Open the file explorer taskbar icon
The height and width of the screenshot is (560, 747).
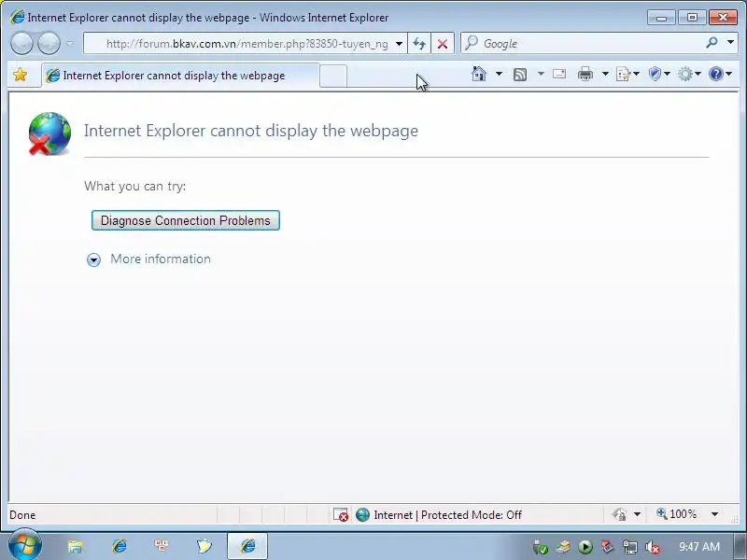75,546
